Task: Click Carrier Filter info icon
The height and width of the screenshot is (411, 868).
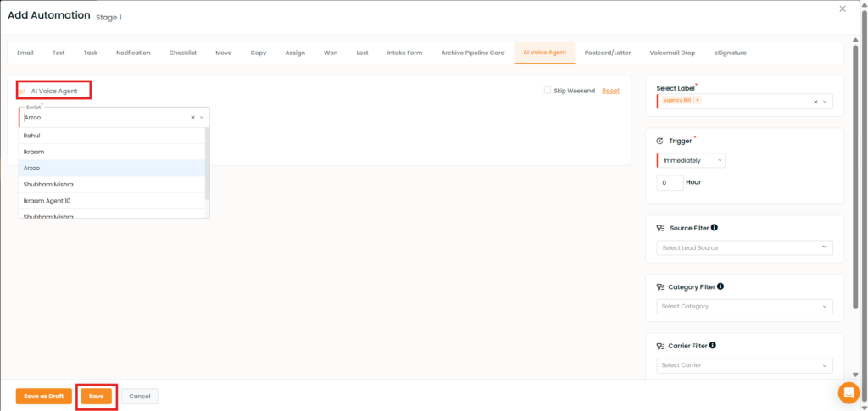Action: pos(713,346)
